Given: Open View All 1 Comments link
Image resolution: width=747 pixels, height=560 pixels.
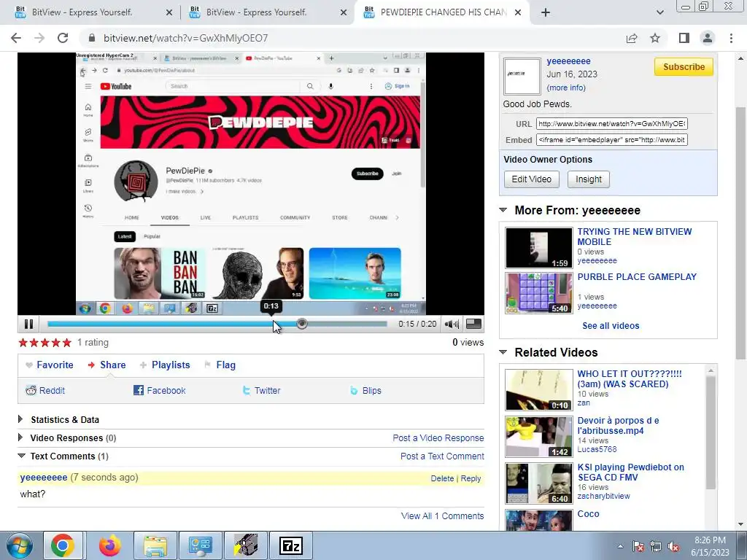Looking at the screenshot, I should (442, 516).
